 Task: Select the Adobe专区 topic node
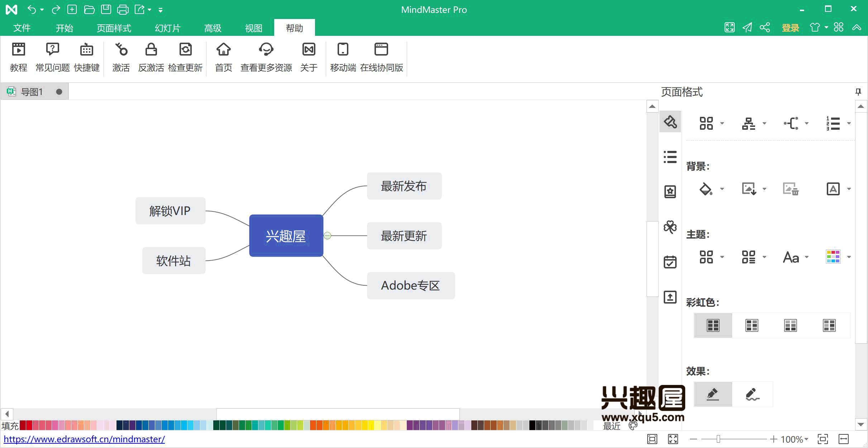(411, 286)
